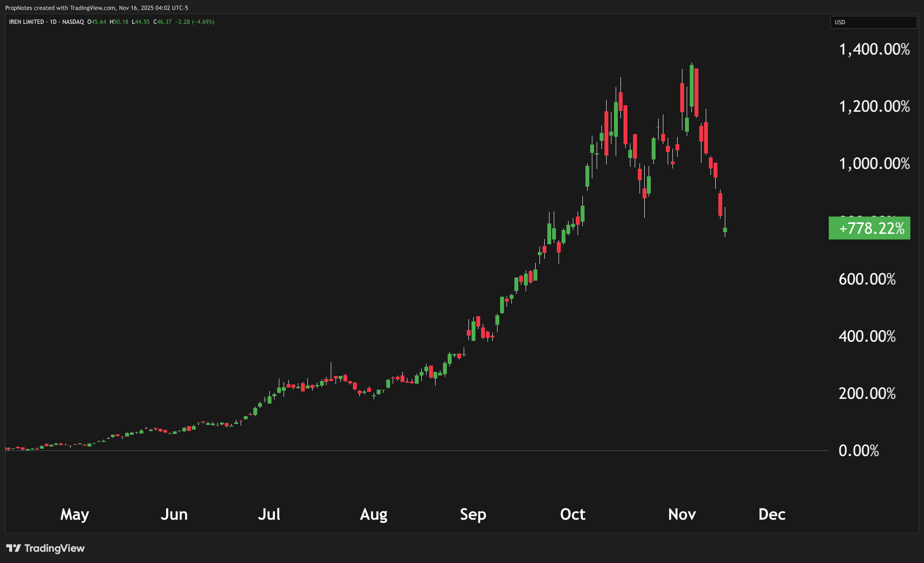Screen dimensions: 924x563
Task: Select the Nov label on the time axis
Action: pyautogui.click(x=682, y=514)
